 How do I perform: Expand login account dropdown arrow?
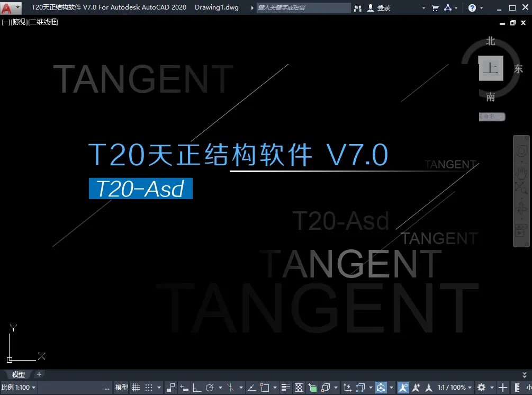(x=423, y=8)
